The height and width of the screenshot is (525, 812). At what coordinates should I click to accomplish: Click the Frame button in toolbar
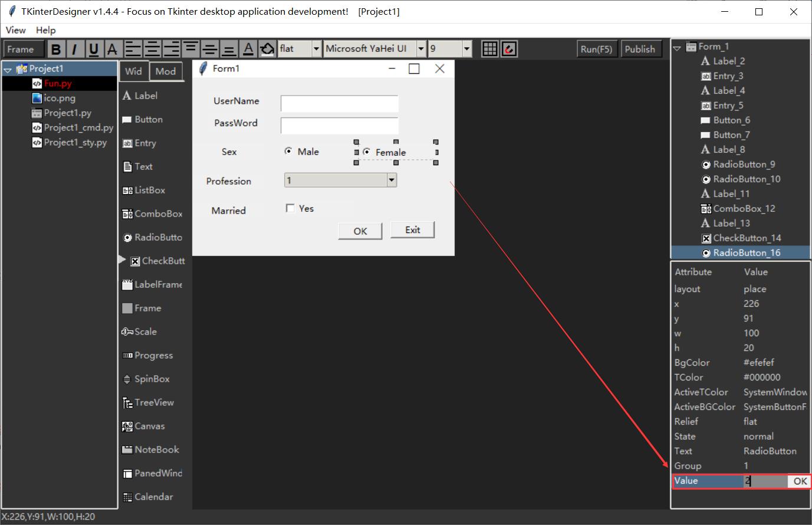24,49
